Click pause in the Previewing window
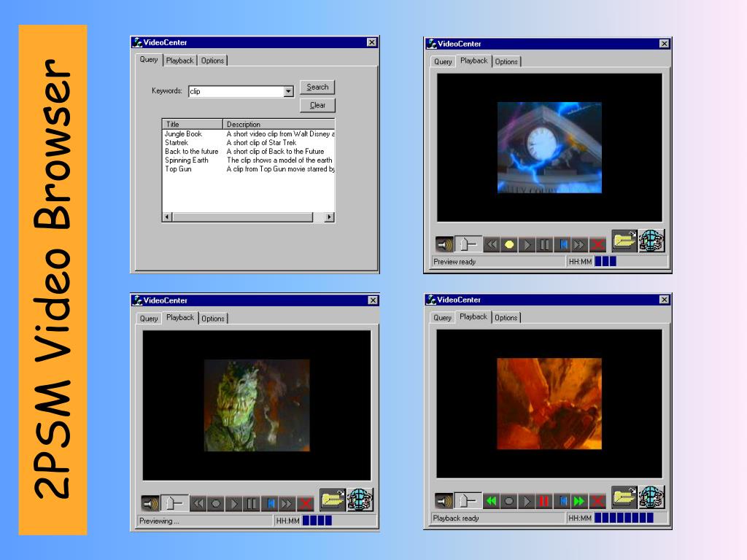Screen dimensions: 747x560 252,503
